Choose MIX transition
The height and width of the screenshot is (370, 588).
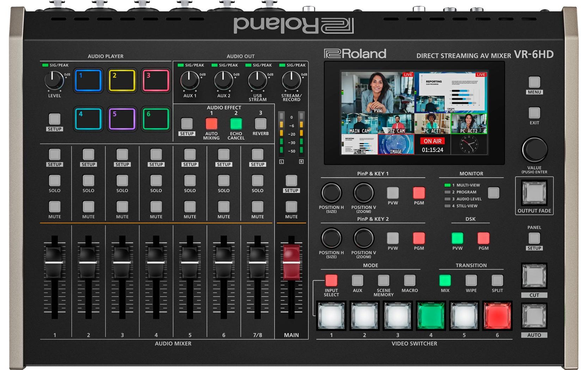point(445,280)
